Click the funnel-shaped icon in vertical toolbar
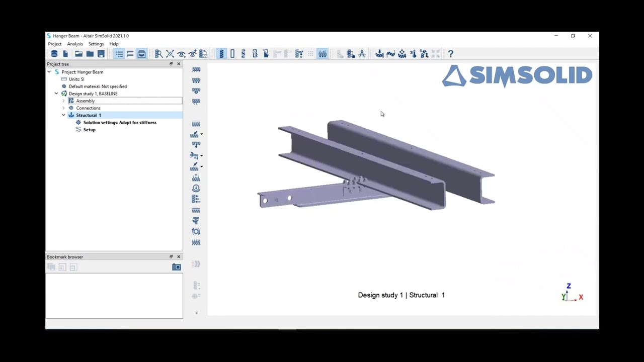This screenshot has height=362, width=644. pos(196,221)
